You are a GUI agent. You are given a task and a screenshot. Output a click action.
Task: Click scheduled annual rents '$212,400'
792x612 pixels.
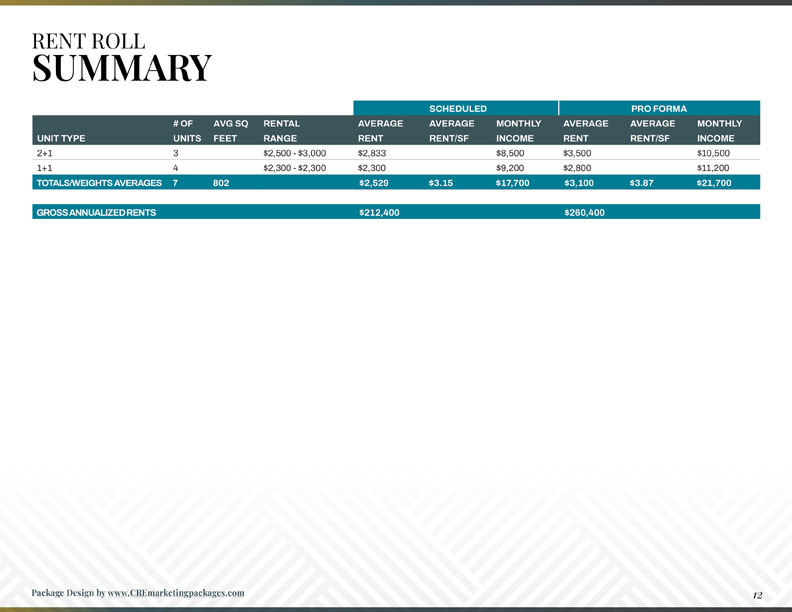379,213
